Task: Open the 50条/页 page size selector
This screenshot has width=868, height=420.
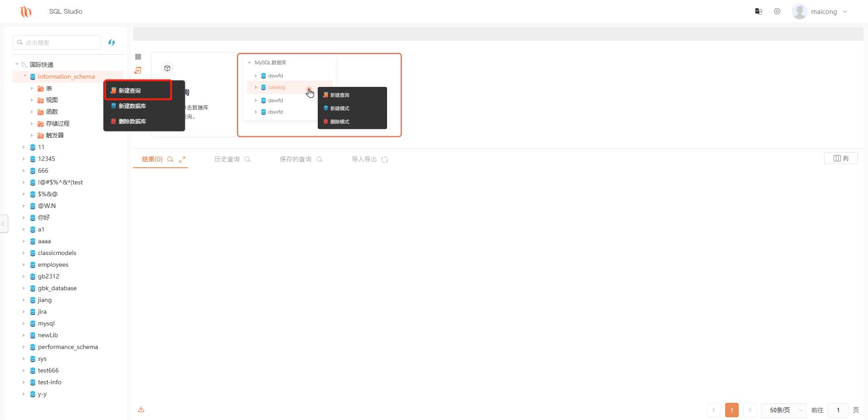Action: [783, 410]
